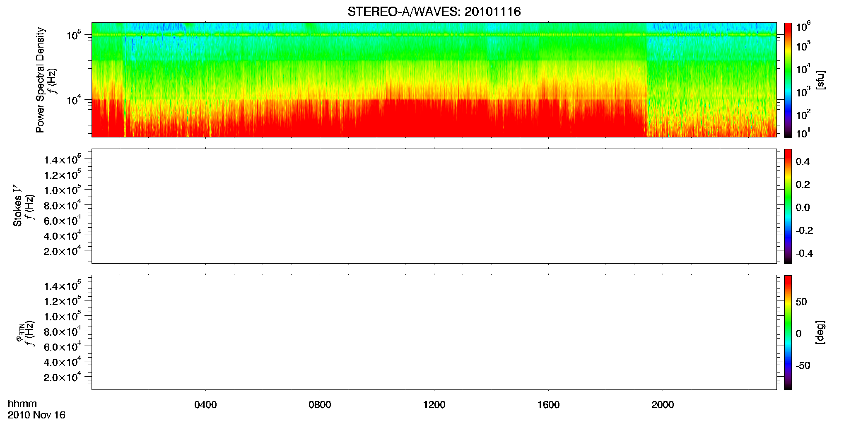Click the 50 label on the degrees color bar
868x447 pixels.
[x=801, y=302]
